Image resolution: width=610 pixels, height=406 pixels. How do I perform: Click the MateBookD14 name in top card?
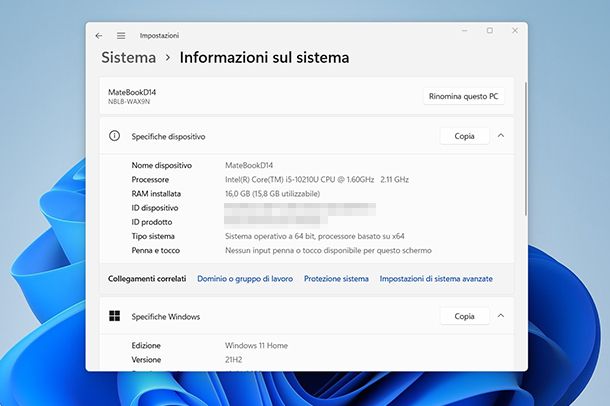click(x=132, y=92)
